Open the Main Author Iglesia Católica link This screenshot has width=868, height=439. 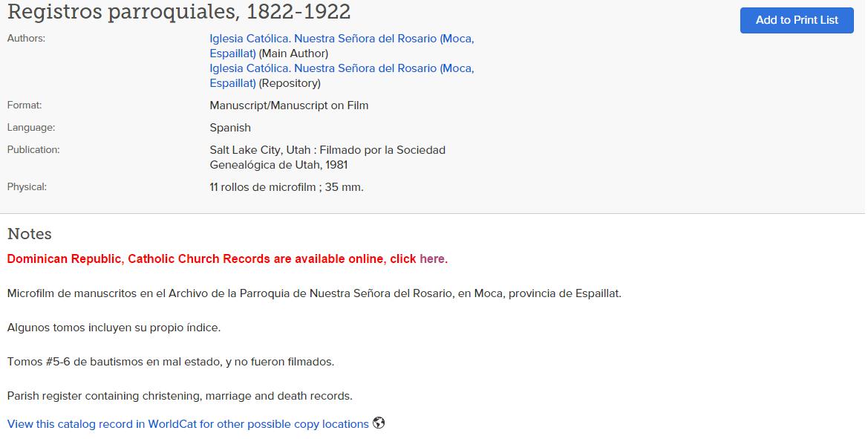(x=342, y=46)
